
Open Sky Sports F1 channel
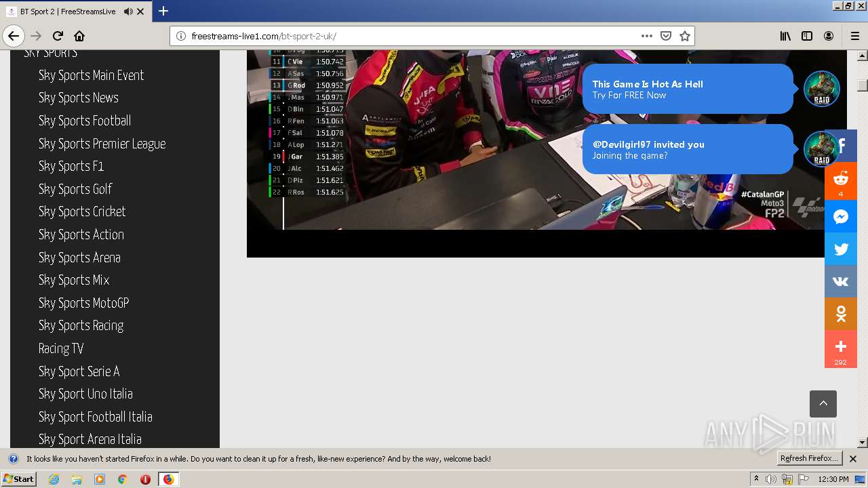(x=71, y=166)
